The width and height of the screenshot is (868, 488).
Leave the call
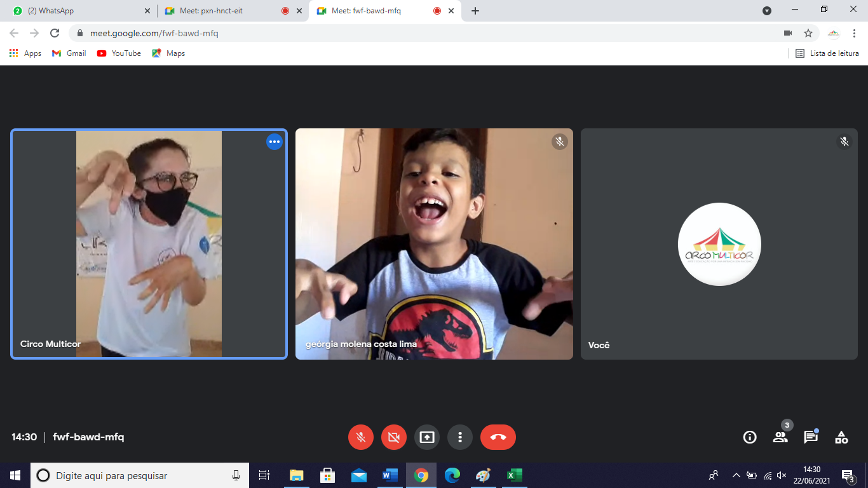tap(498, 437)
